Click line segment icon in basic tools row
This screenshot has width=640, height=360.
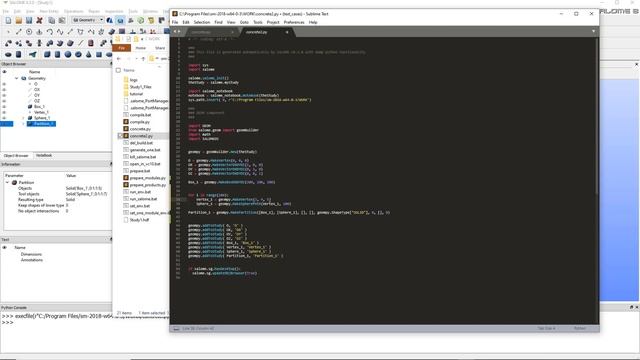[x=19, y=31]
